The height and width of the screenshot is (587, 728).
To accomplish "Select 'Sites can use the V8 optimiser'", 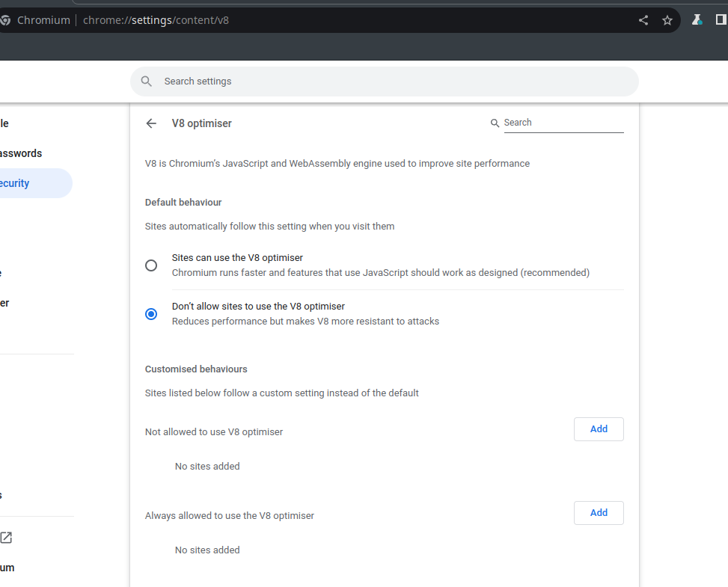I will 151,265.
